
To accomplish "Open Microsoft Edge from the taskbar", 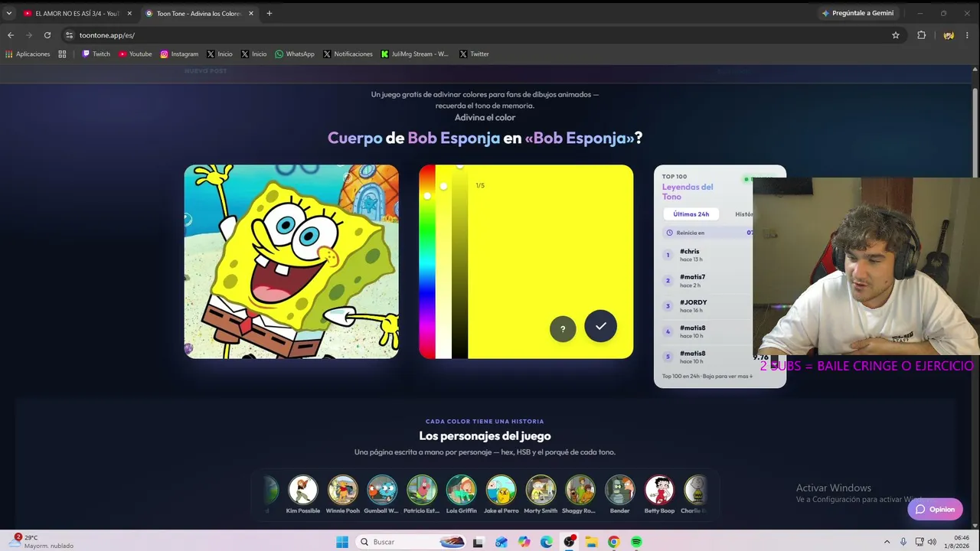I will (x=547, y=542).
